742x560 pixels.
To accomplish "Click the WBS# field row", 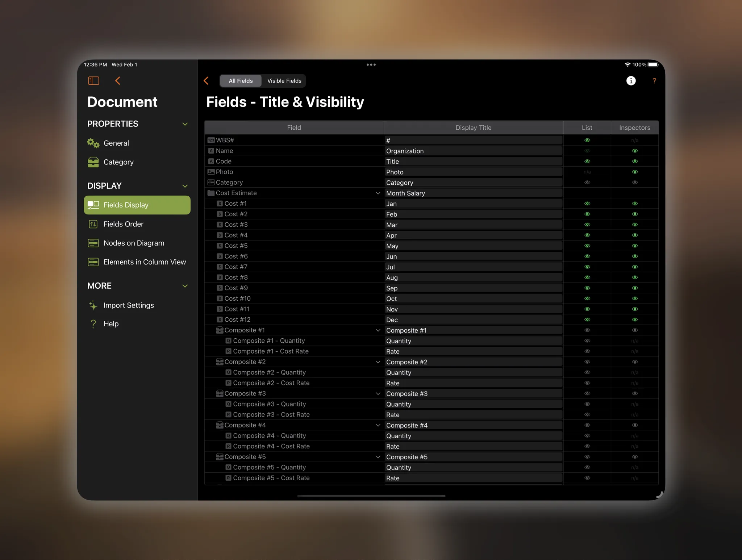I will pos(293,140).
